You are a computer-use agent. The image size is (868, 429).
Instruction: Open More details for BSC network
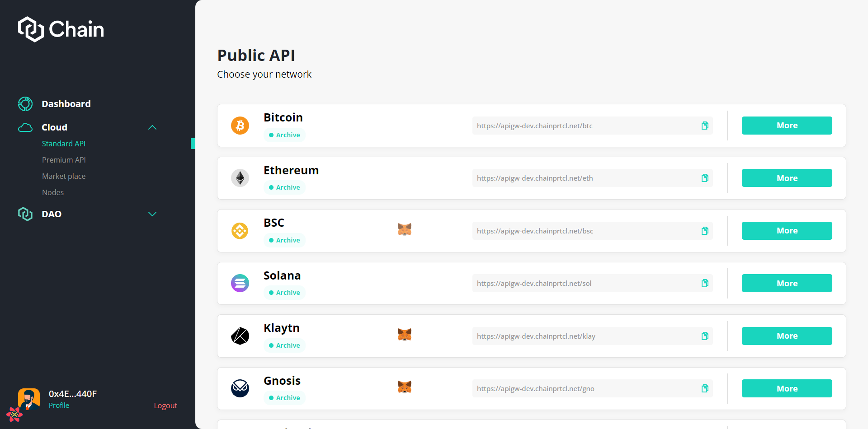click(x=787, y=231)
